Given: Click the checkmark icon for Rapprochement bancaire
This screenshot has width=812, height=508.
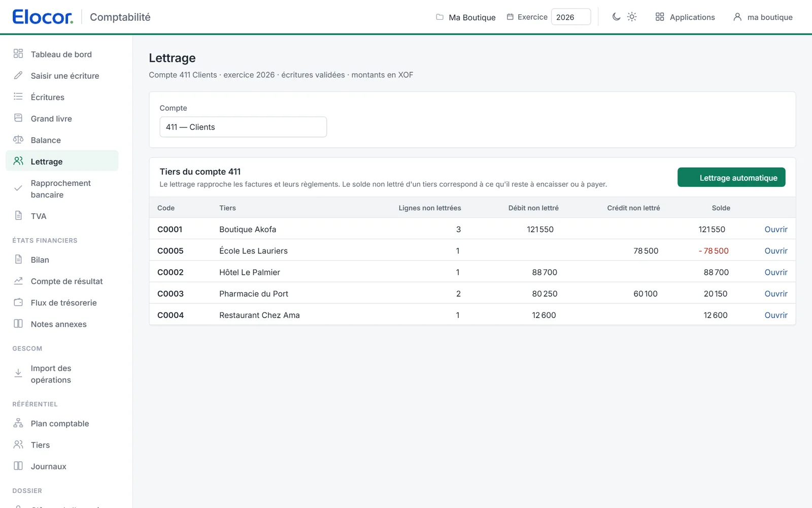Looking at the screenshot, I should tap(18, 188).
